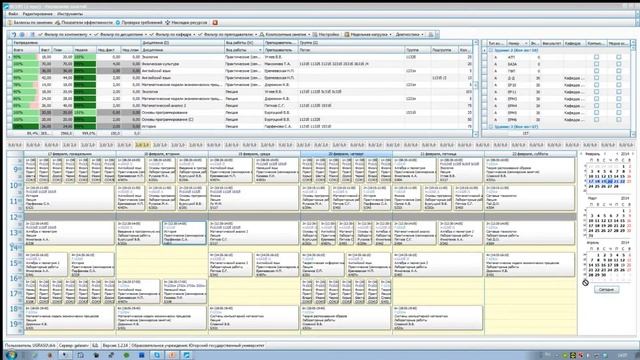This screenshot has height=360, width=640.
Task: Toggle first checkbox in the ГМТ row
Action: click(596, 71)
